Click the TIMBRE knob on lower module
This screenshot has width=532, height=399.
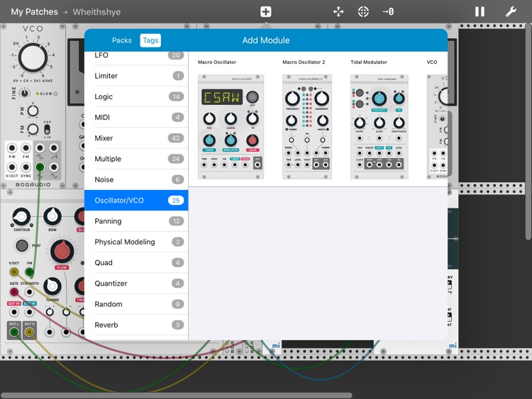coord(52,286)
